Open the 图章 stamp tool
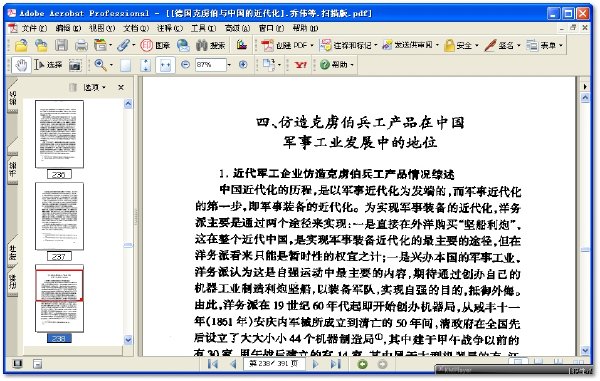Screen dimensions: 600x381 click(x=155, y=46)
